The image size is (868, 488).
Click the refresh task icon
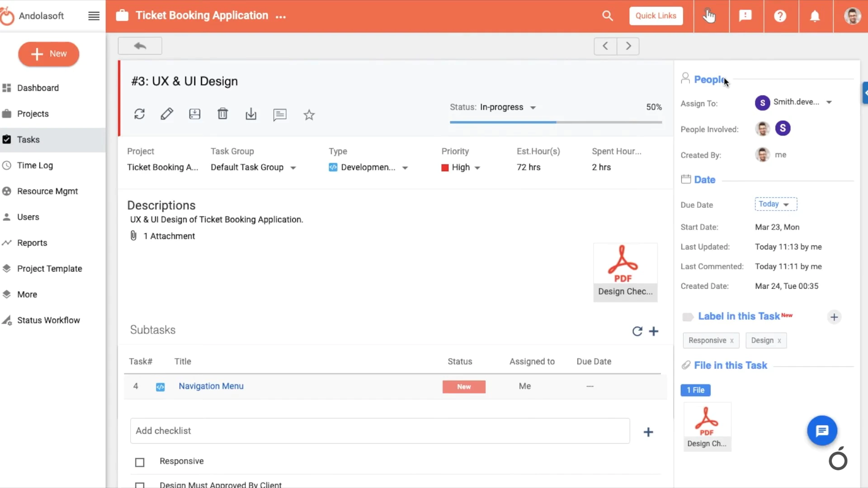(x=139, y=114)
